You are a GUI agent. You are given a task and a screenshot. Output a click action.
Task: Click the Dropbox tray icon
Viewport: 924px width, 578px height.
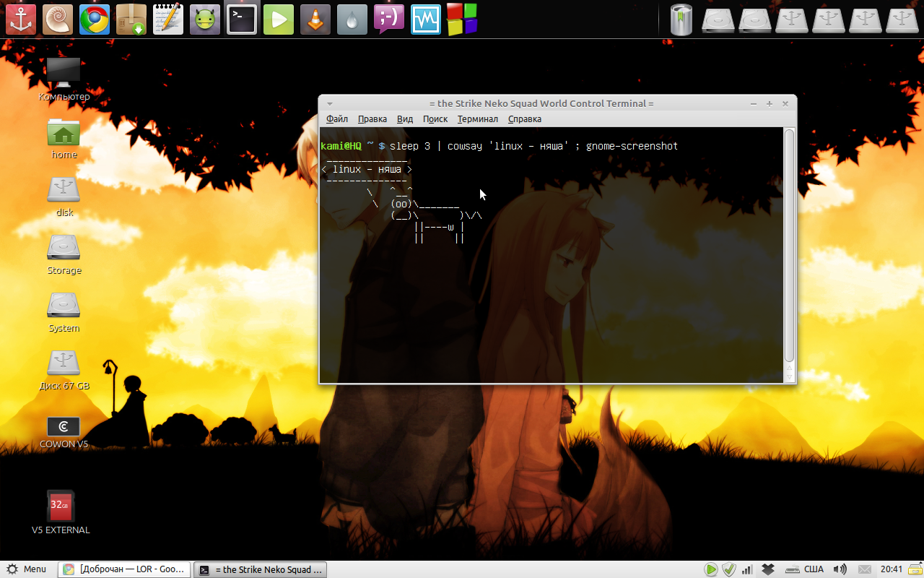point(768,569)
